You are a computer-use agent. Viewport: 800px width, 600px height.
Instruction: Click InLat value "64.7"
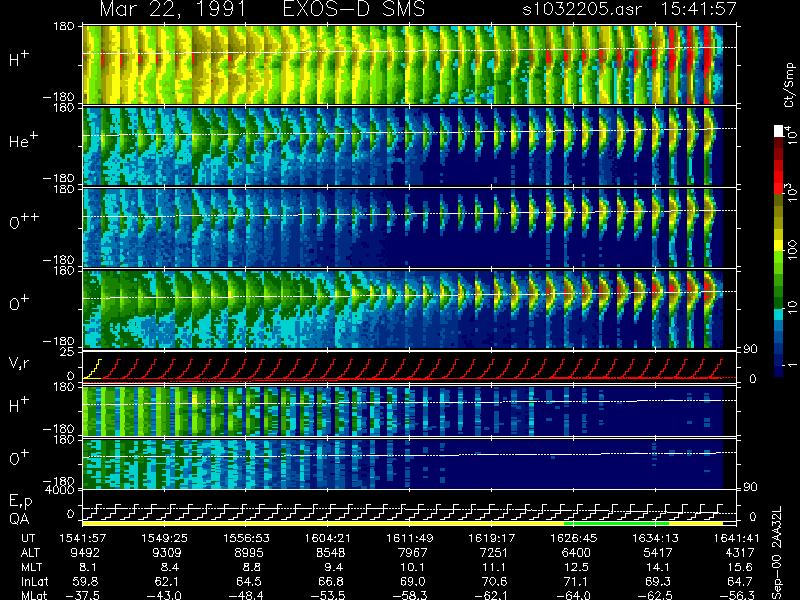tap(740, 581)
